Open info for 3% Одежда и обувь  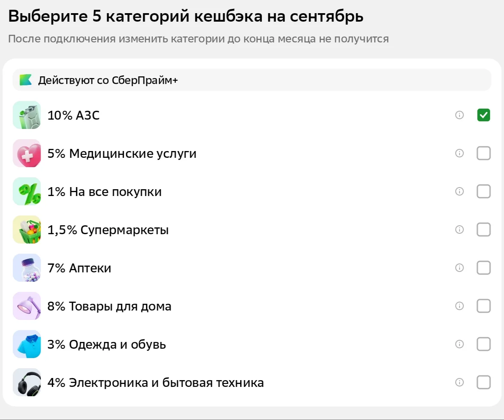459,344
